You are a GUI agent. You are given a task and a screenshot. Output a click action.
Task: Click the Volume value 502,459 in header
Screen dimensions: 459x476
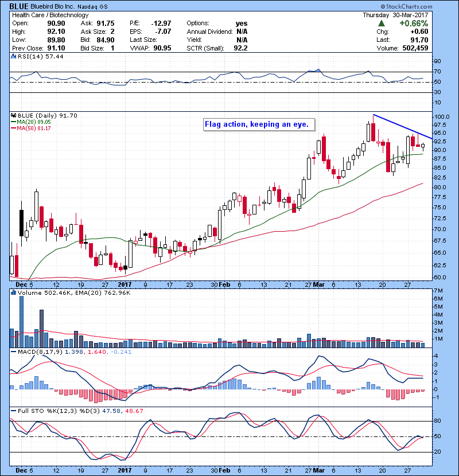tap(415, 48)
